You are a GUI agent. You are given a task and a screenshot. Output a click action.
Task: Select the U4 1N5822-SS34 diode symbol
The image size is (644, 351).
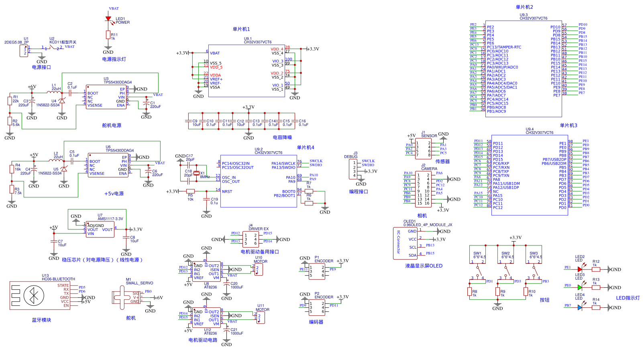coord(62,101)
